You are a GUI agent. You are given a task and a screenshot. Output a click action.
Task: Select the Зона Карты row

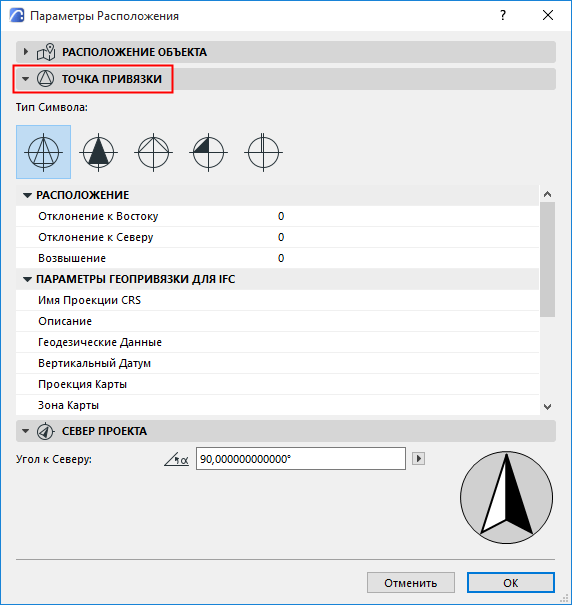pyautogui.click(x=278, y=405)
